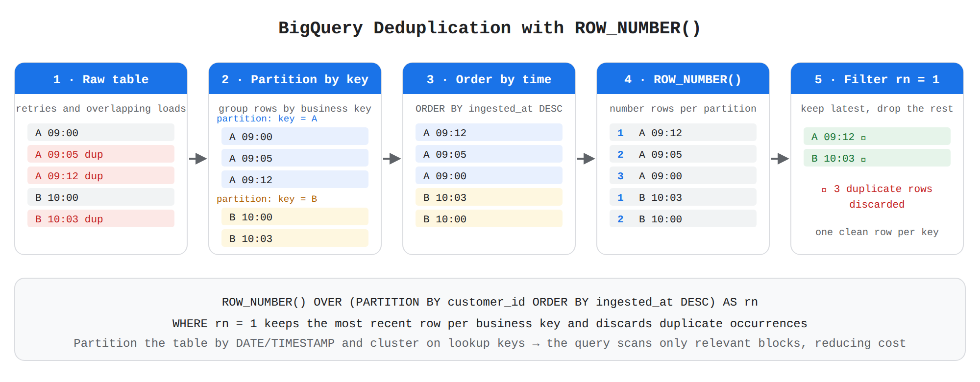Pick row 'A 09:00' in Raw table

(x=101, y=132)
